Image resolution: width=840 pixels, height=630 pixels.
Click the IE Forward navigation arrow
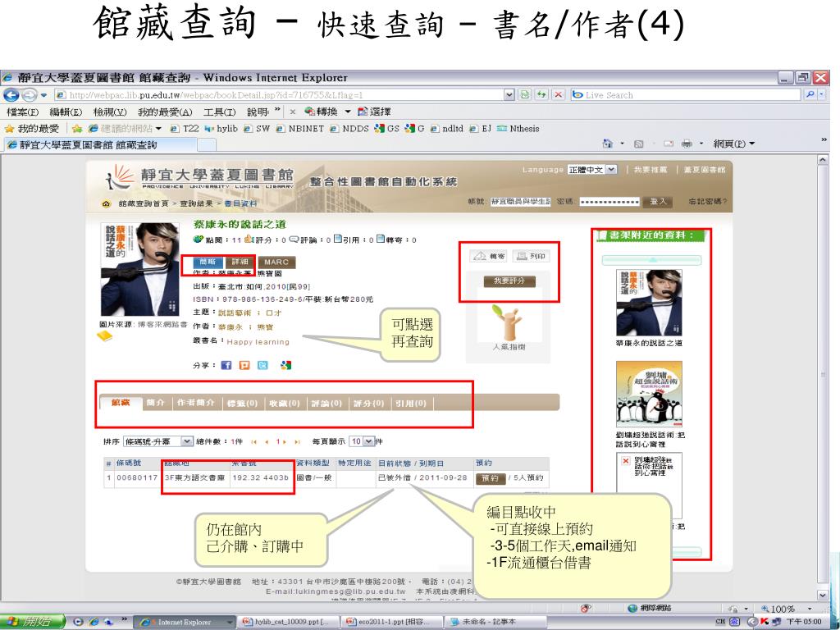tap(29, 95)
